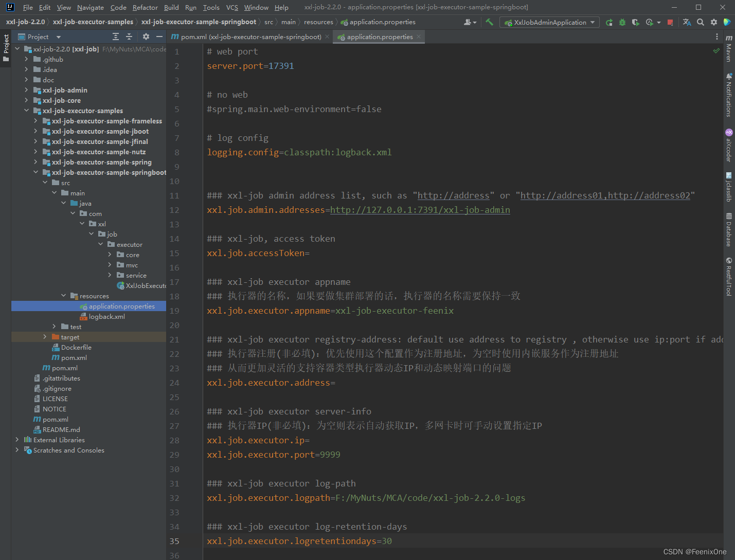Expand the target folder

pos(45,337)
